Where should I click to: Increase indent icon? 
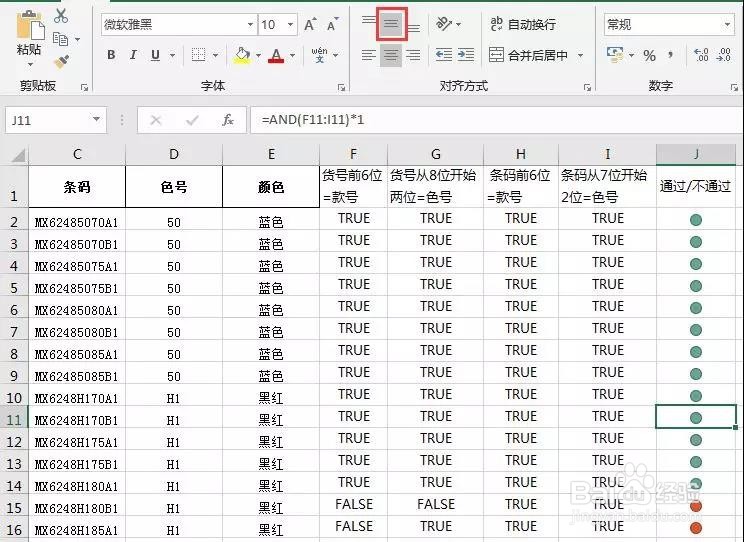(466, 55)
